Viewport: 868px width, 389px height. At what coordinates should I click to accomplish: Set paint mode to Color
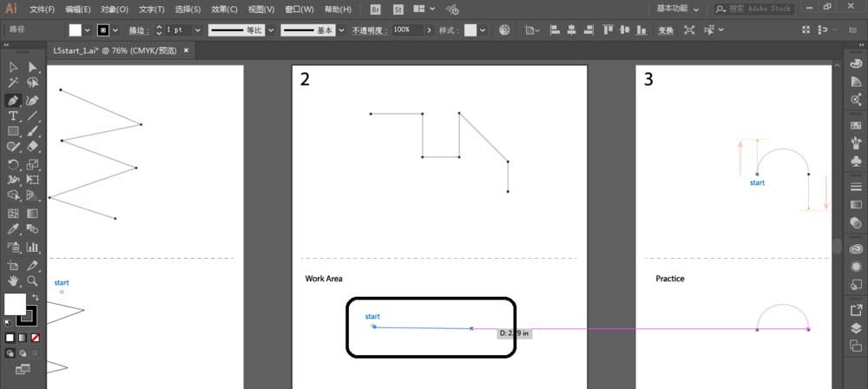(10, 338)
